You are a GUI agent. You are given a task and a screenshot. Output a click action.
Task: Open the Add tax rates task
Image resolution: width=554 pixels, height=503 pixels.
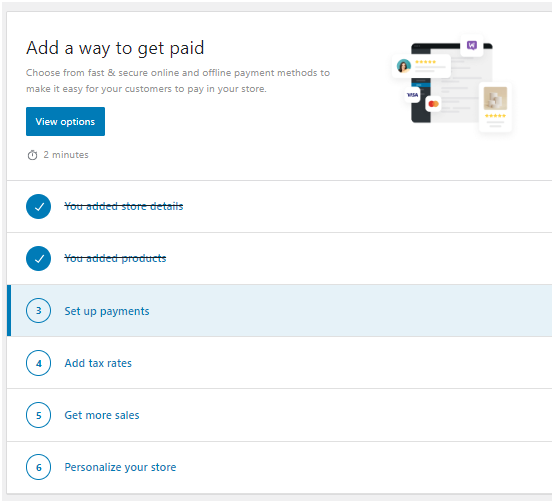[279, 363]
